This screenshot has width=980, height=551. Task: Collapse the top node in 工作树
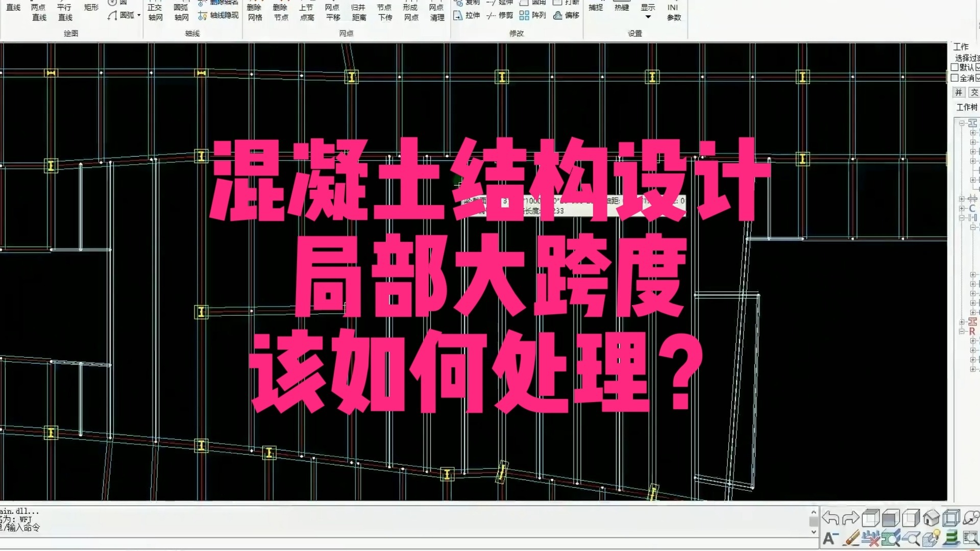pos(962,122)
